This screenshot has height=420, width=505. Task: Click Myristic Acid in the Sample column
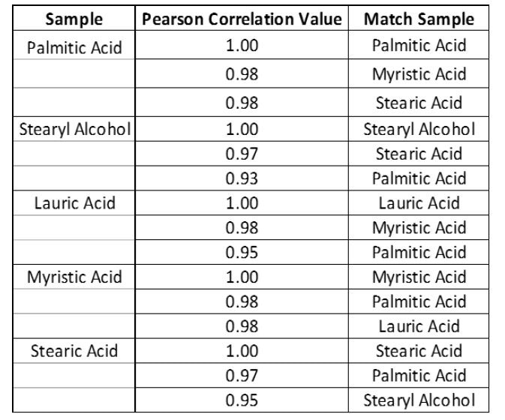(x=74, y=277)
